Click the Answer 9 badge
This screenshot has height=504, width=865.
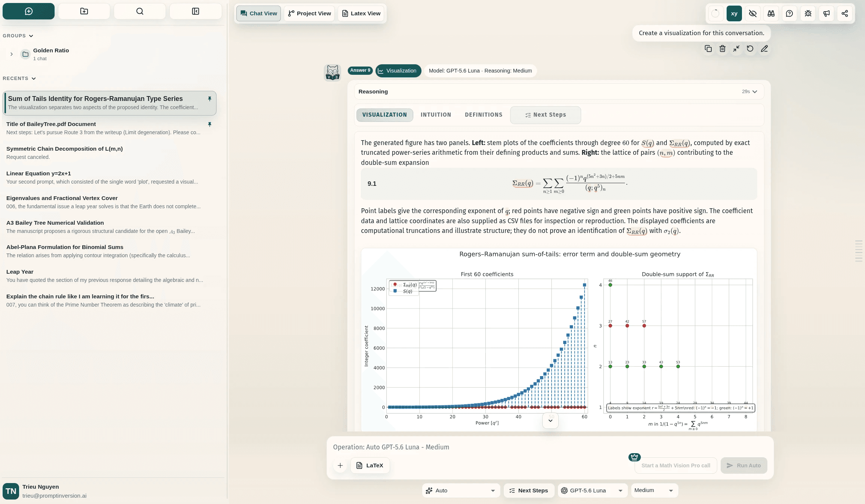(360, 70)
